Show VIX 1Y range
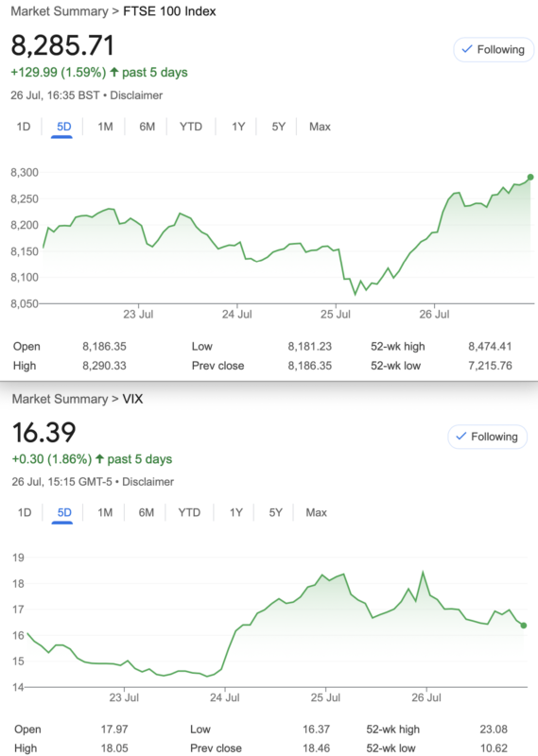 click(236, 512)
